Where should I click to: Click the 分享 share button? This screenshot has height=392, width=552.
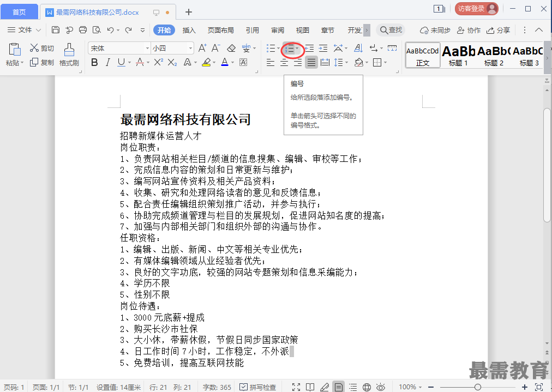(x=498, y=31)
